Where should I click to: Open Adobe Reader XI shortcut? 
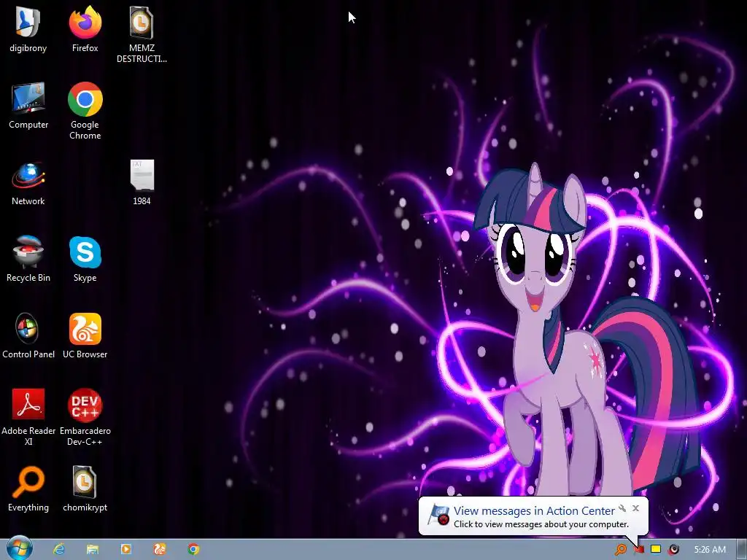pos(28,418)
